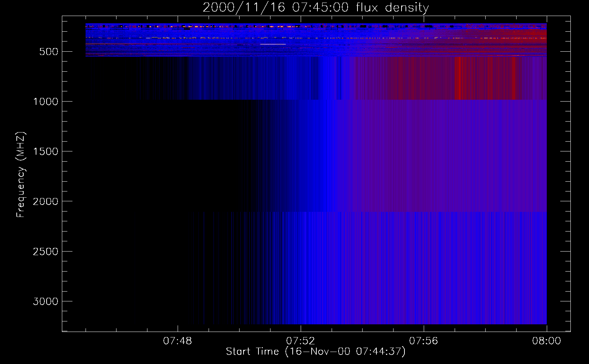
Task: Click the 07:56 time tick label
Action: tap(424, 341)
